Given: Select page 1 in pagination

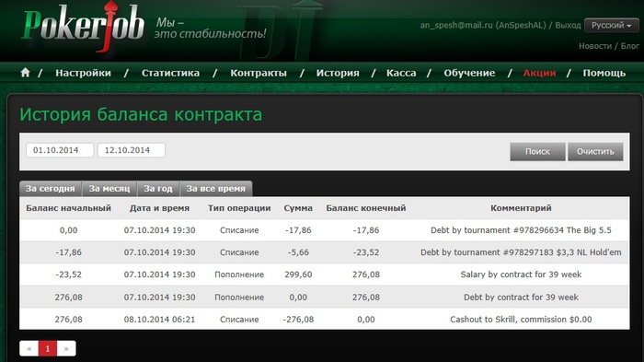Looking at the screenshot, I should tap(48, 349).
